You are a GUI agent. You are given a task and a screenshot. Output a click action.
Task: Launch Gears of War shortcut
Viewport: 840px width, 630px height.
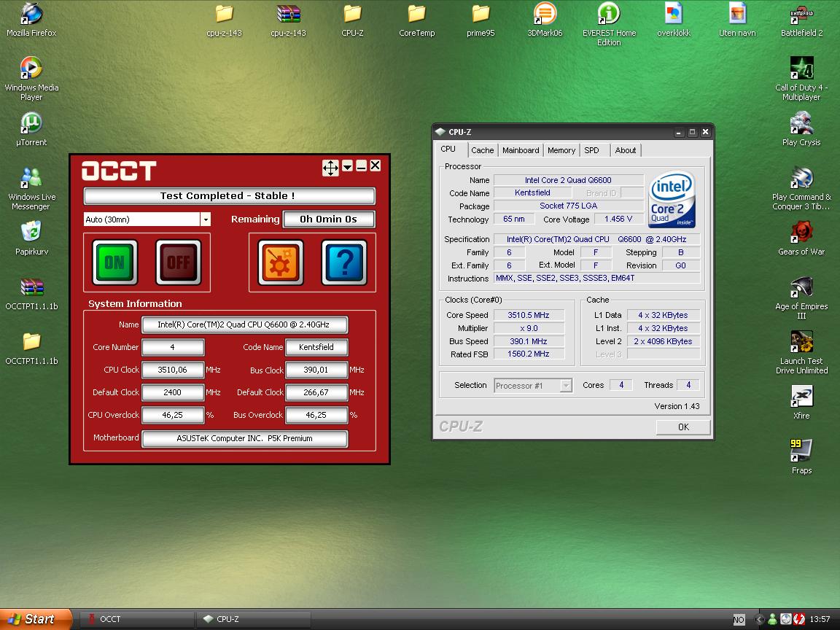click(x=801, y=238)
